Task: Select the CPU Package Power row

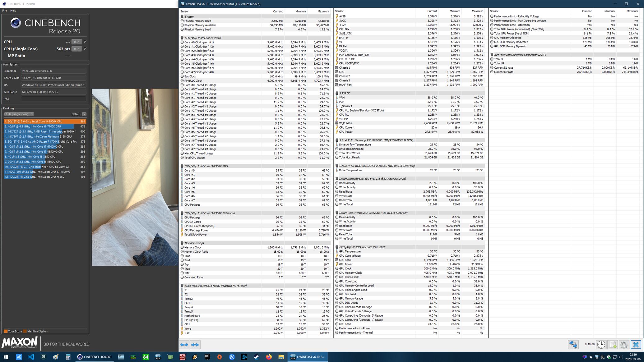Action: point(255,230)
